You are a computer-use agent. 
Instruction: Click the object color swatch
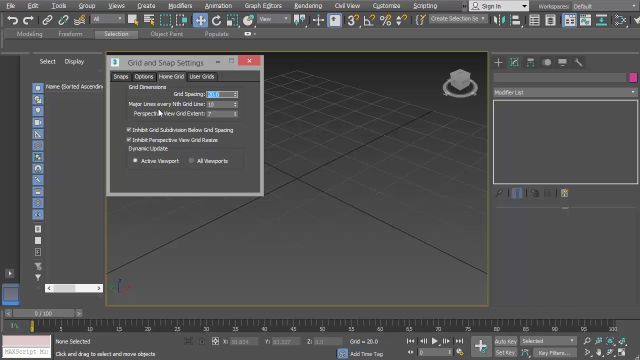pyautogui.click(x=633, y=78)
